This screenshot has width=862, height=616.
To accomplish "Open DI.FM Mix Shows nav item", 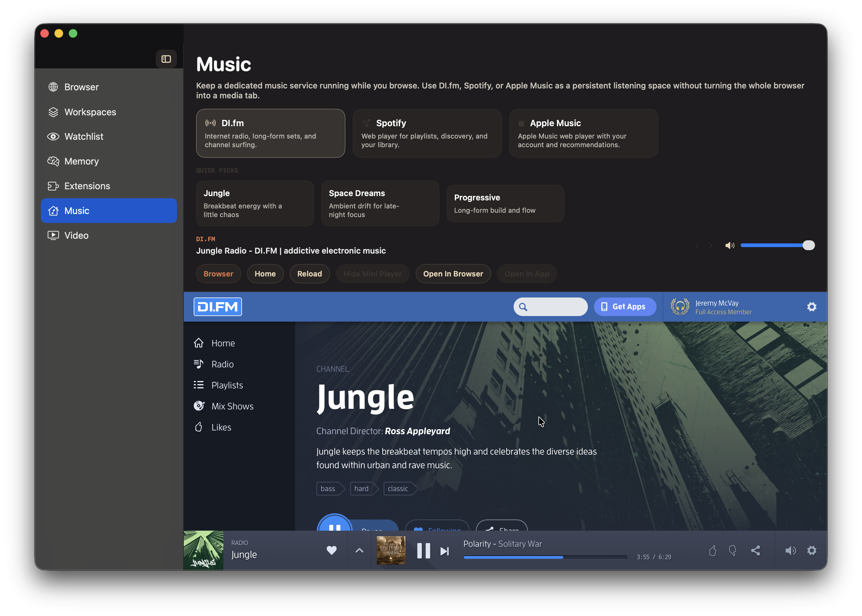I will point(223,406).
